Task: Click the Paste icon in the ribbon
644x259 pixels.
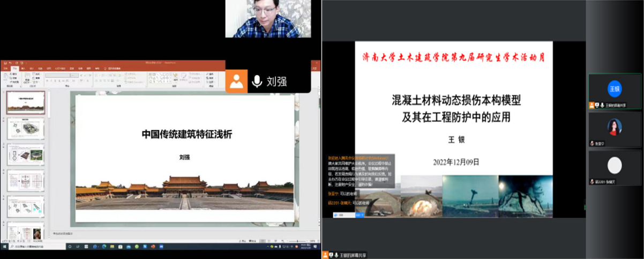Action: 6,77
